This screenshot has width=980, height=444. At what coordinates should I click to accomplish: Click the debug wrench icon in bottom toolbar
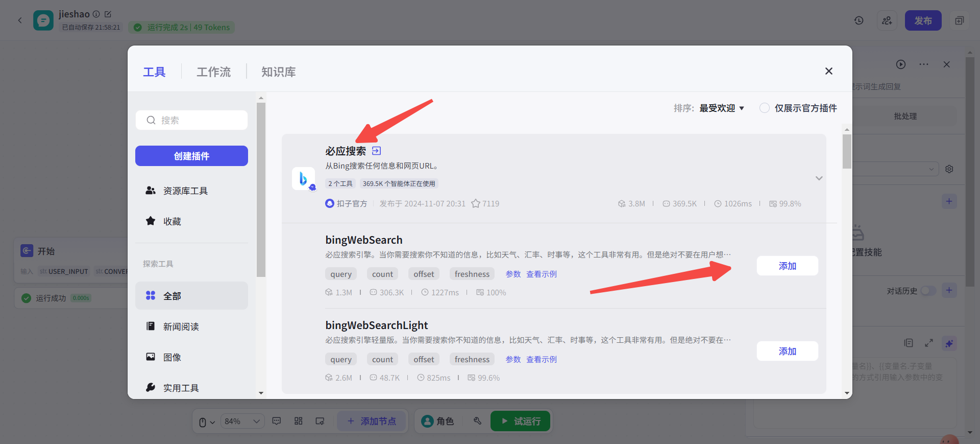pos(477,421)
